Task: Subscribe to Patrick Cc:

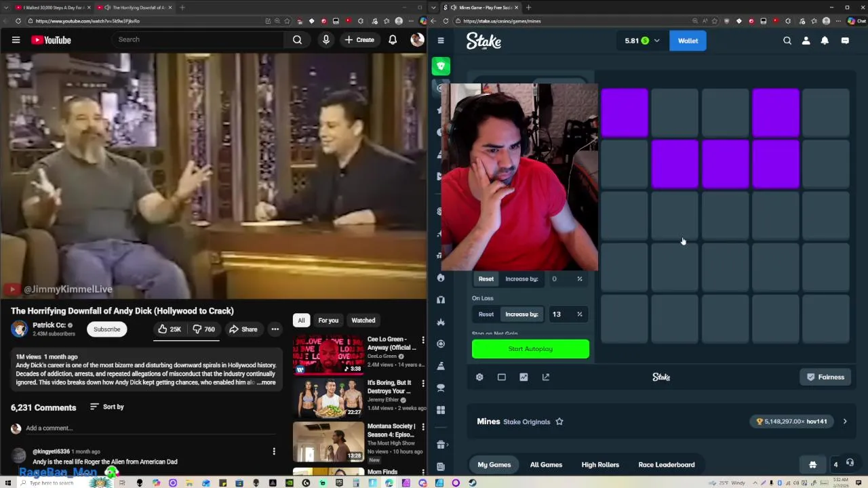Action: [106, 329]
